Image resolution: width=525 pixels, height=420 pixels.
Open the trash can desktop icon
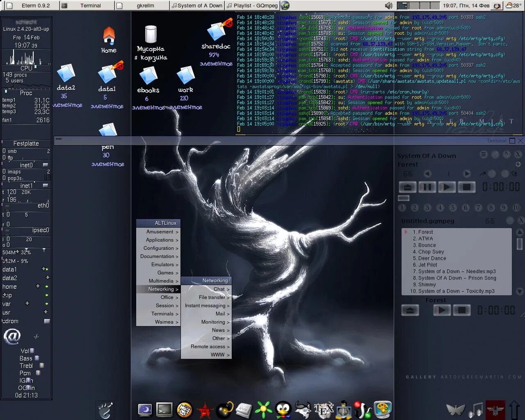[151, 34]
